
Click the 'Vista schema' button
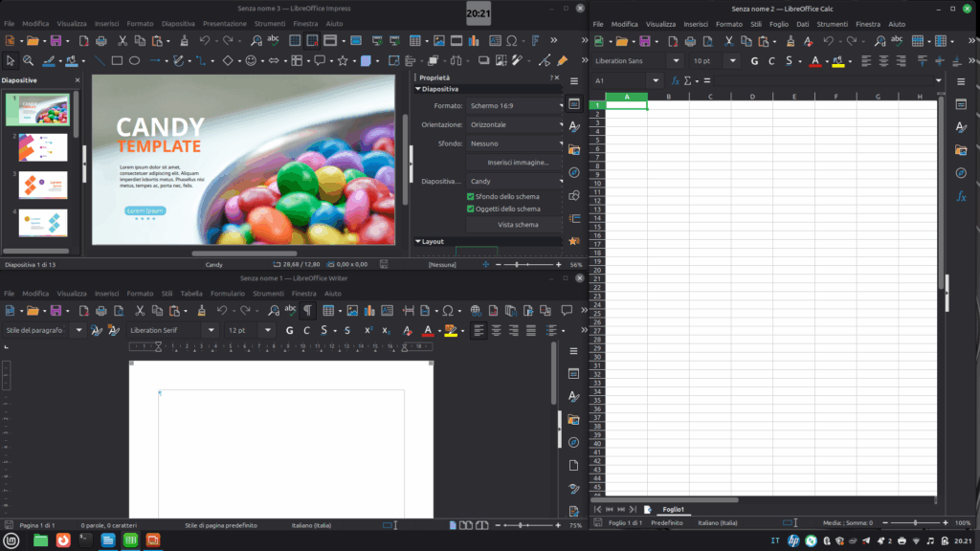517,225
